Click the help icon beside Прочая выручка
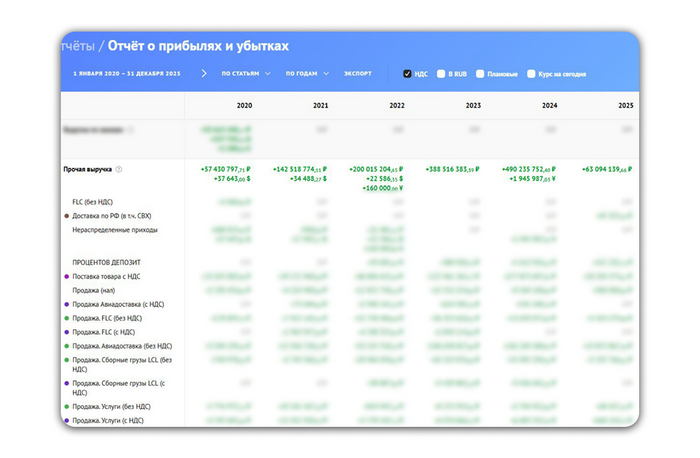The image size is (700, 458). [x=119, y=170]
